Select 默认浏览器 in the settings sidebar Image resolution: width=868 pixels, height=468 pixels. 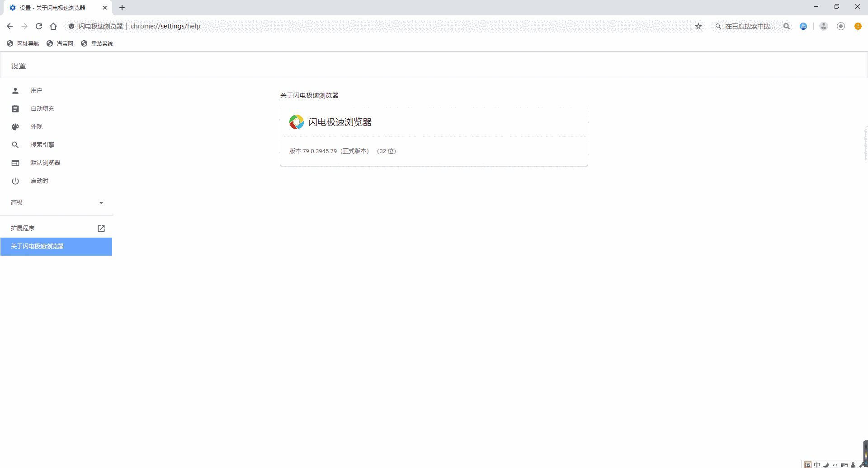(45, 163)
